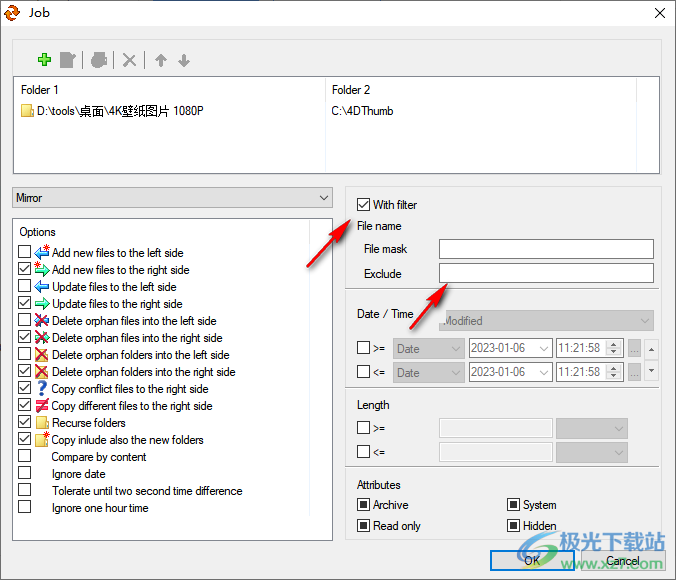Image resolution: width=676 pixels, height=580 pixels.
Task: Click green arrow icon for Update files right side
Action: pyautogui.click(x=42, y=304)
